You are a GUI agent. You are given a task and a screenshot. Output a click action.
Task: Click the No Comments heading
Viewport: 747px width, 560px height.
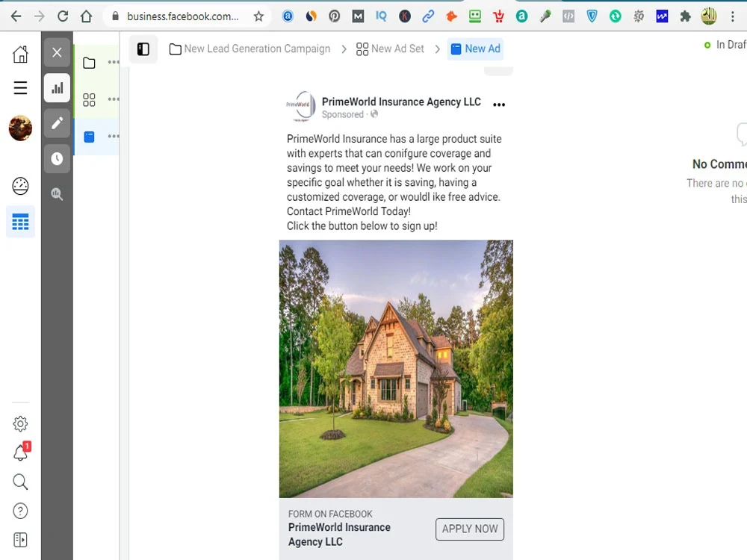(x=719, y=164)
